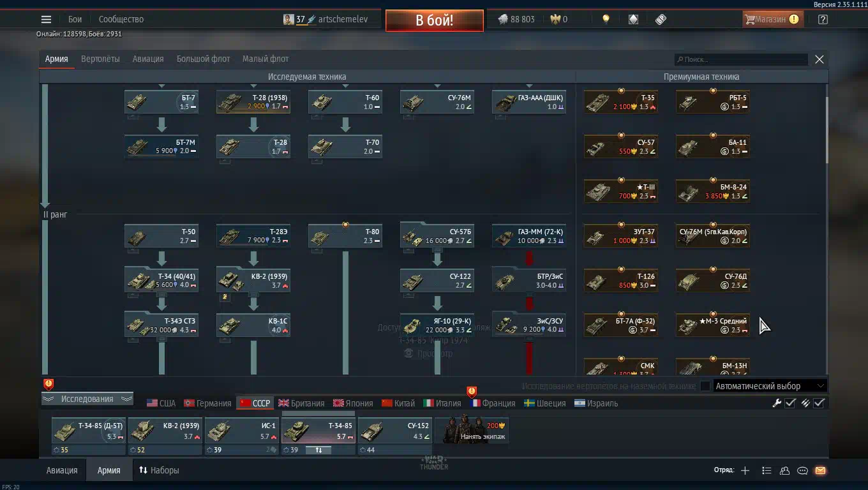This screenshot has height=490, width=868.
Task: Click the research tree vertical scrollbar
Action: [x=827, y=131]
